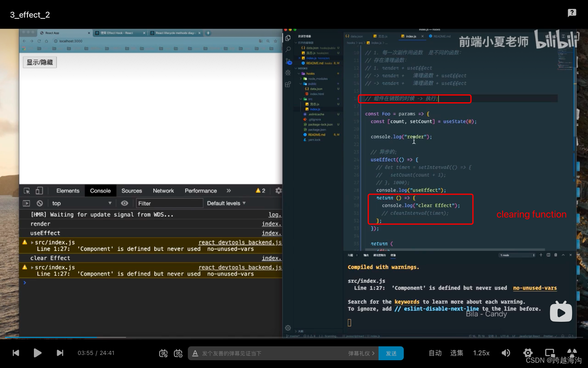The image size is (588, 368).
Task: Bookmark the page with star icon
Action: click(276, 41)
